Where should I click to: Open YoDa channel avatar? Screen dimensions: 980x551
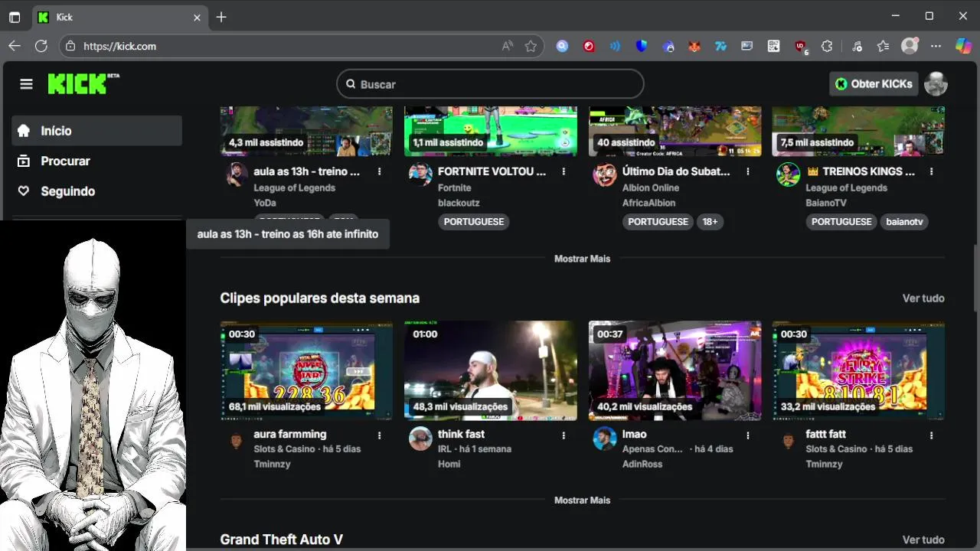[237, 174]
